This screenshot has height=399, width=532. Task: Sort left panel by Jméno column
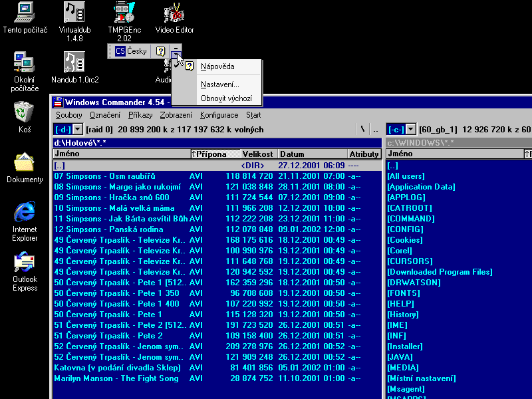click(x=122, y=154)
